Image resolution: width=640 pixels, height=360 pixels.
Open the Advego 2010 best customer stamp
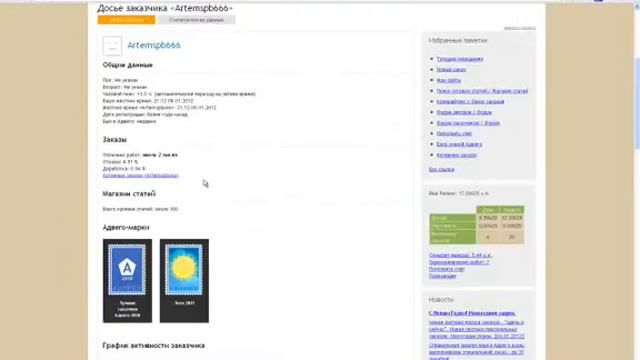click(x=127, y=281)
